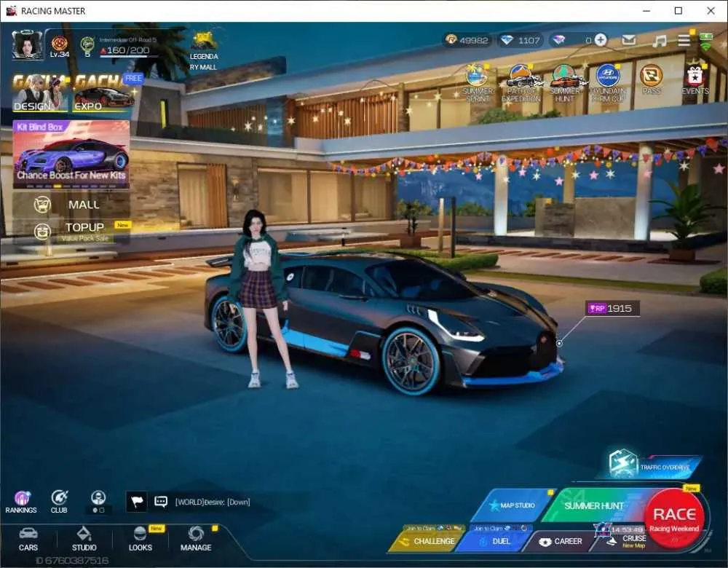The image size is (728, 568).
Task: Click the Lv.34 level badge
Action: click(x=60, y=47)
